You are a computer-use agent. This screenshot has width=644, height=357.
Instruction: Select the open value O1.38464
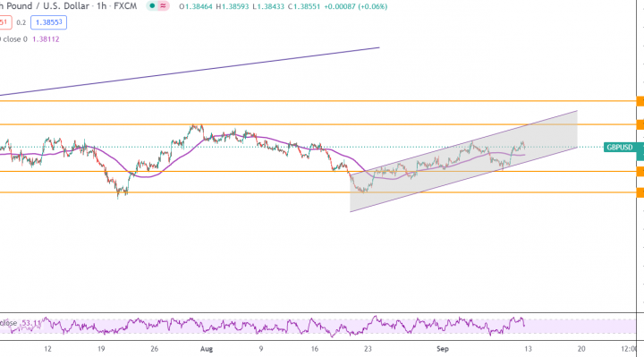(x=196, y=6)
